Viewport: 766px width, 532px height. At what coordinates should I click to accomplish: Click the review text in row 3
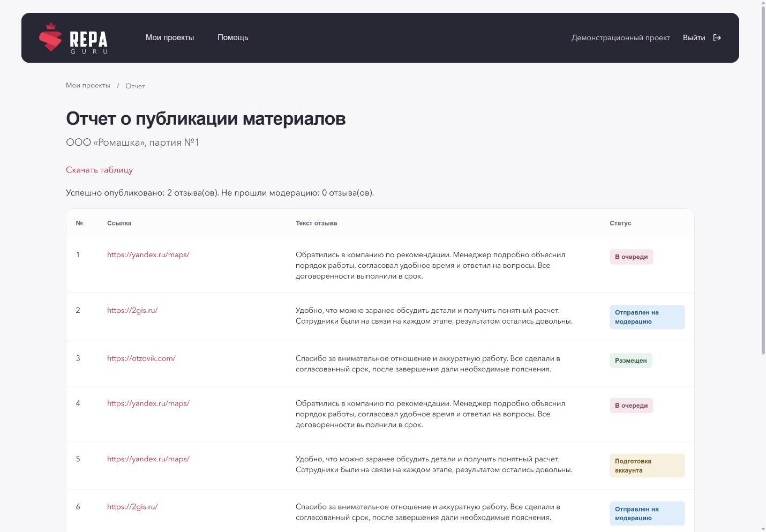point(428,364)
